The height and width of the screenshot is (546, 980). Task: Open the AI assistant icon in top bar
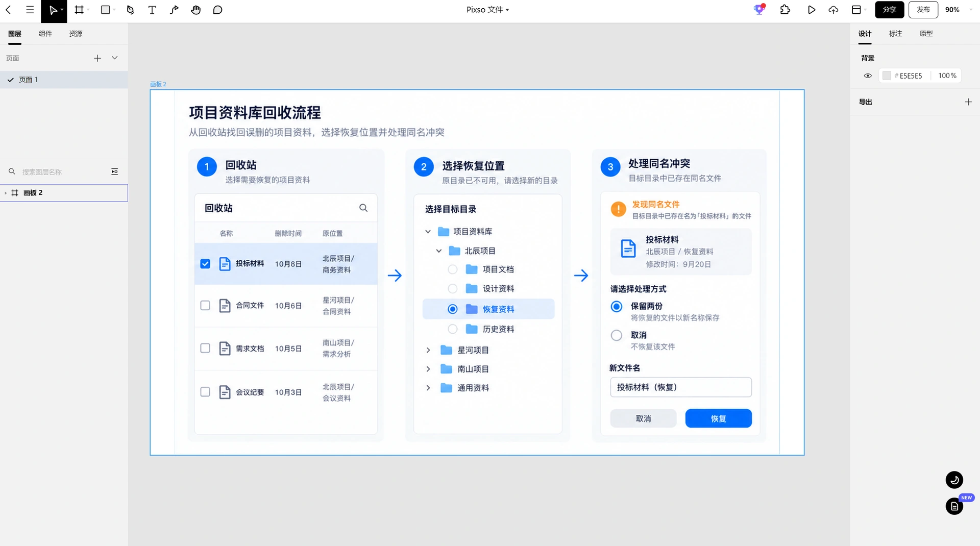tap(759, 9)
